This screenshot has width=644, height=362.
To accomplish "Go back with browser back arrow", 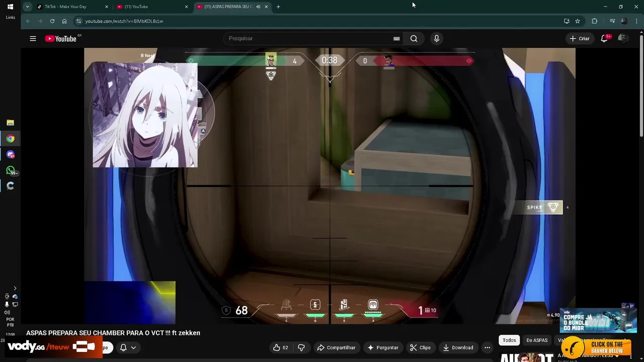I will (28, 21).
